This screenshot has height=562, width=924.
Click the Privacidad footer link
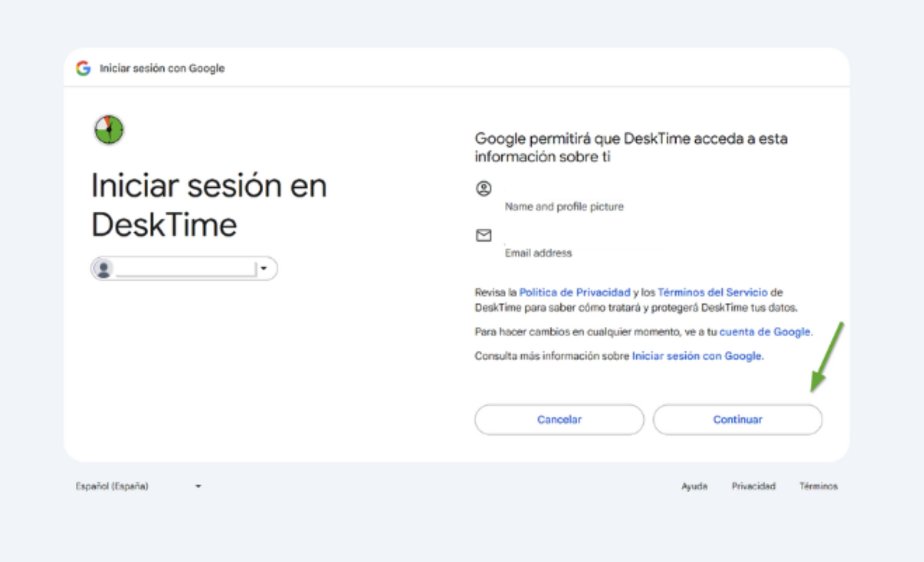753,486
